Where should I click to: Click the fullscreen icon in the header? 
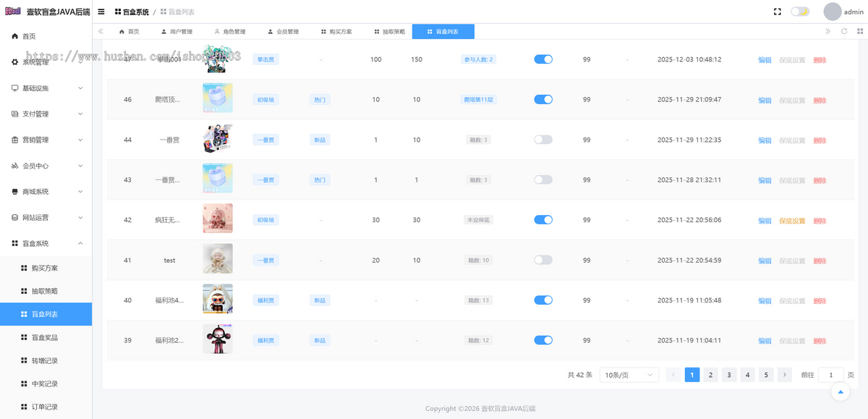[778, 12]
